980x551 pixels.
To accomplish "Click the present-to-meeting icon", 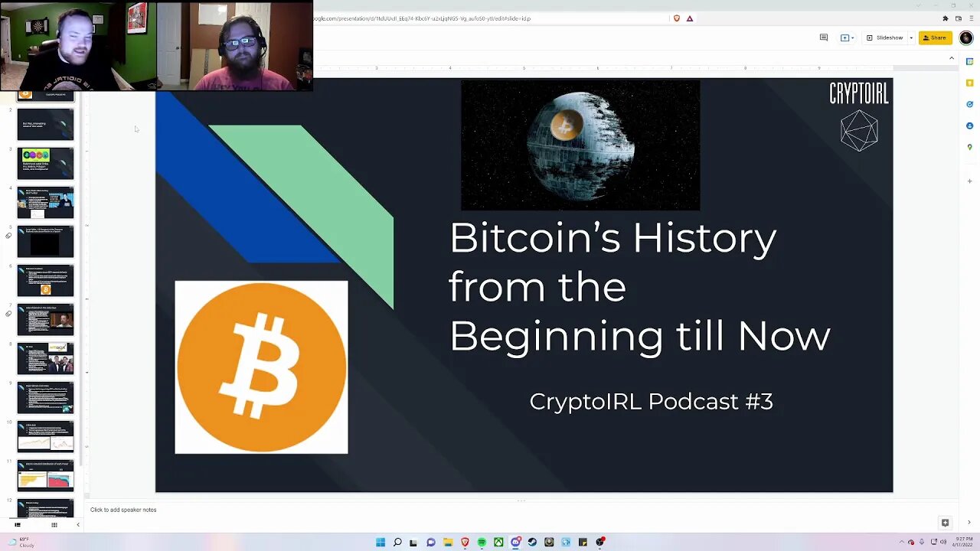I will pyautogui.click(x=844, y=37).
